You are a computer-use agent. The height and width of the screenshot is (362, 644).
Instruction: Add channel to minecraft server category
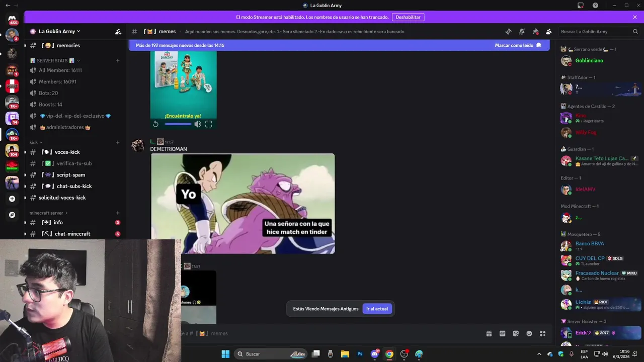point(118,213)
